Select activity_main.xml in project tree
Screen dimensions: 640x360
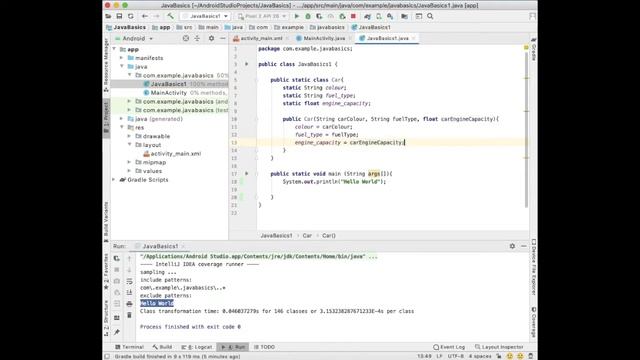pyautogui.click(x=172, y=153)
